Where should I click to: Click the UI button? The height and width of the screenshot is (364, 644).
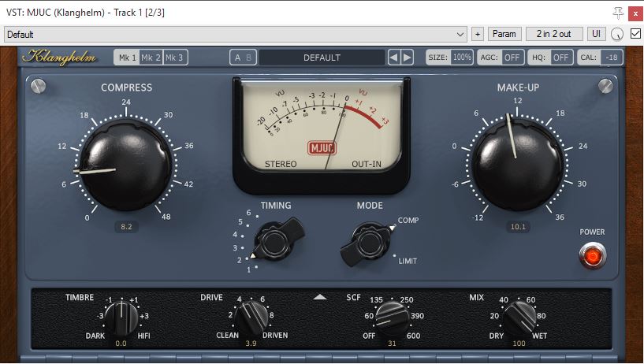coord(596,34)
